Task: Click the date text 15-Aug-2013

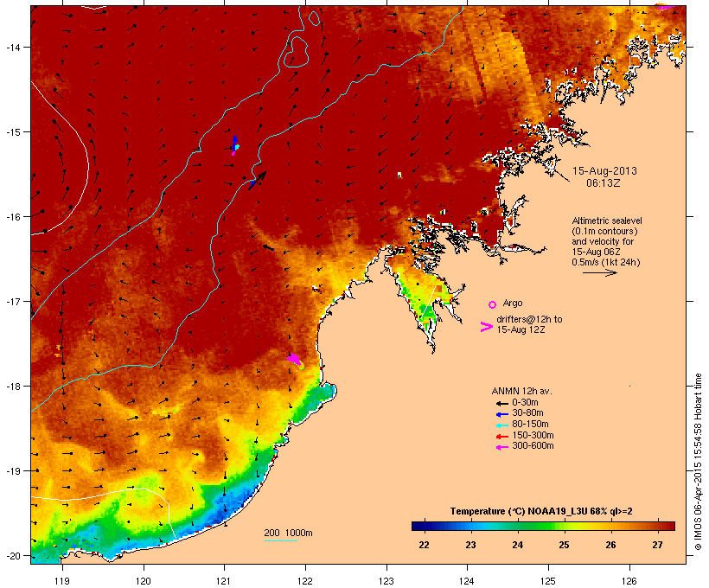Action: click(x=604, y=171)
